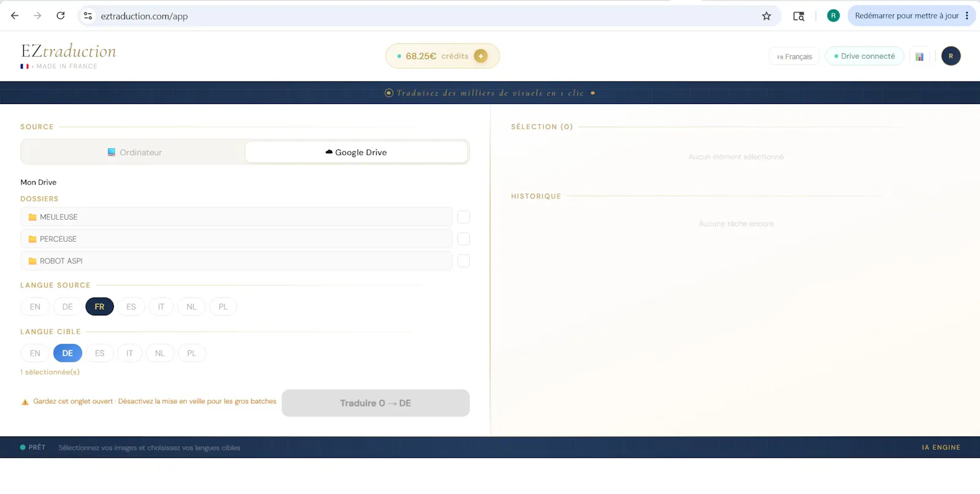Image resolution: width=980 pixels, height=494 pixels.
Task: Toggle PL as a target language
Action: point(192,353)
